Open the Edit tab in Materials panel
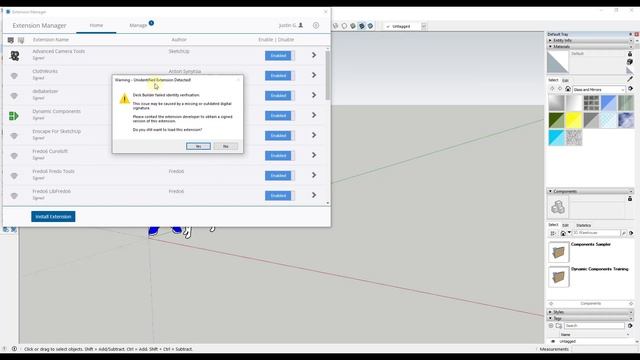This screenshot has width=640, height=360. click(565, 80)
